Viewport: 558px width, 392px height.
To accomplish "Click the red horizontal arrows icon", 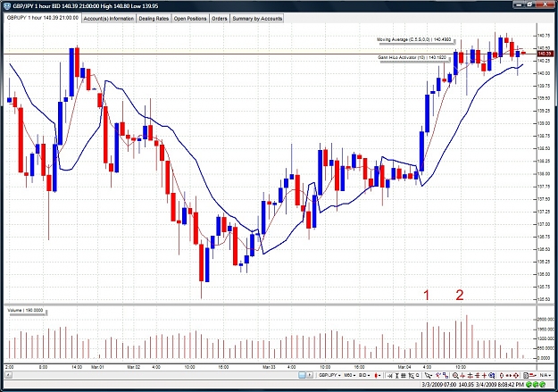I will 509,375.
